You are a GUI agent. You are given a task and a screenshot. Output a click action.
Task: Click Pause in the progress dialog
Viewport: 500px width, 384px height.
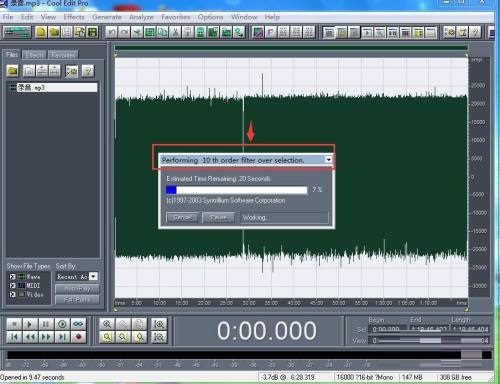click(x=219, y=218)
